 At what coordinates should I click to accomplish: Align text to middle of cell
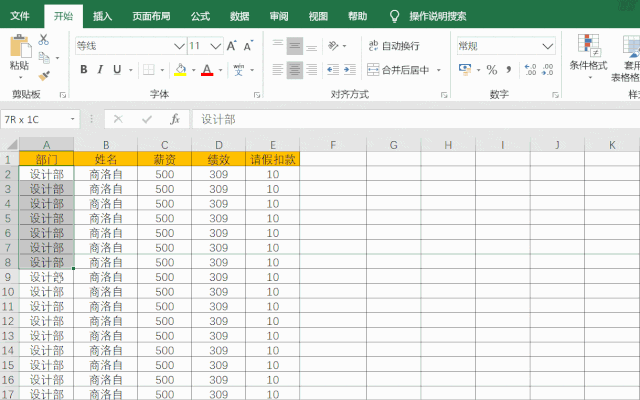pyautogui.click(x=295, y=46)
